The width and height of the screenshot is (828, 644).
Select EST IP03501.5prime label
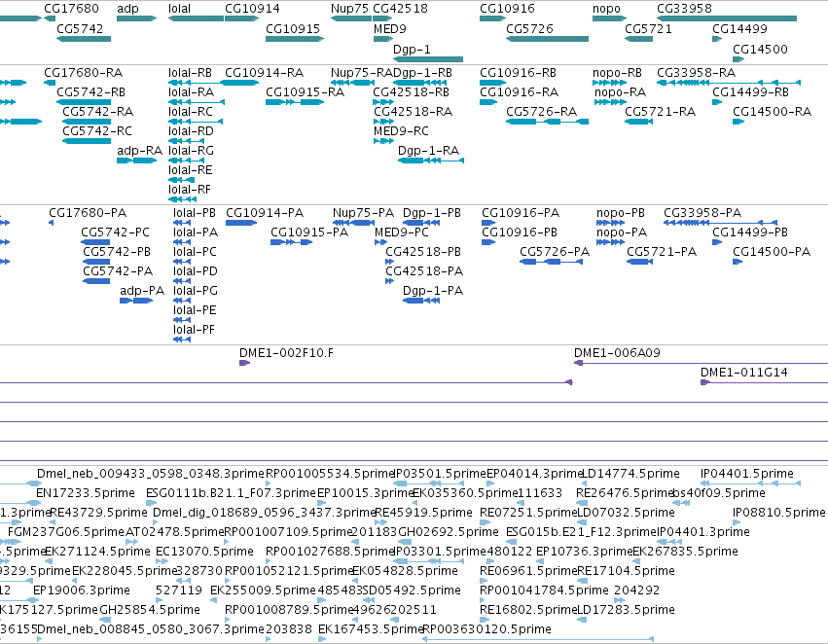click(x=440, y=474)
